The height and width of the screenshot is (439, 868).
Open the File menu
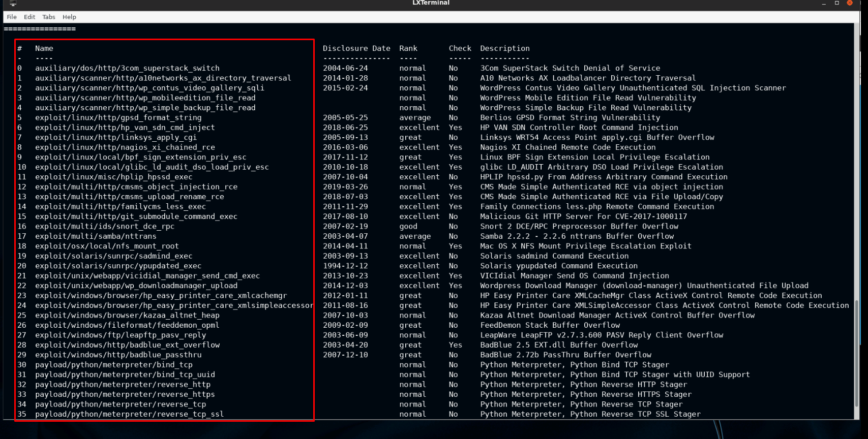pyautogui.click(x=11, y=17)
